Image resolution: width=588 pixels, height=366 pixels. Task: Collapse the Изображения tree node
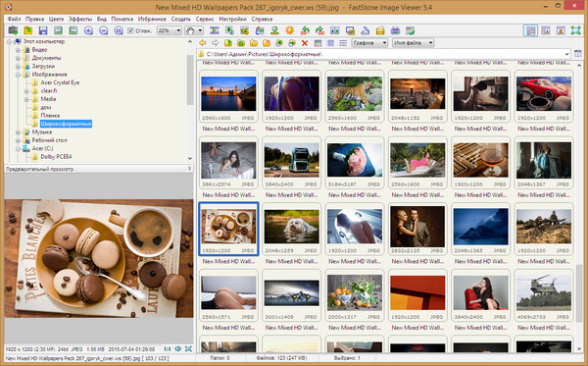pos(18,75)
